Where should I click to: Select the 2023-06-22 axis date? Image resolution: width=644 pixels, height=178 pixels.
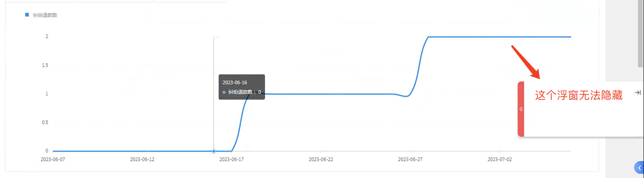321,159
